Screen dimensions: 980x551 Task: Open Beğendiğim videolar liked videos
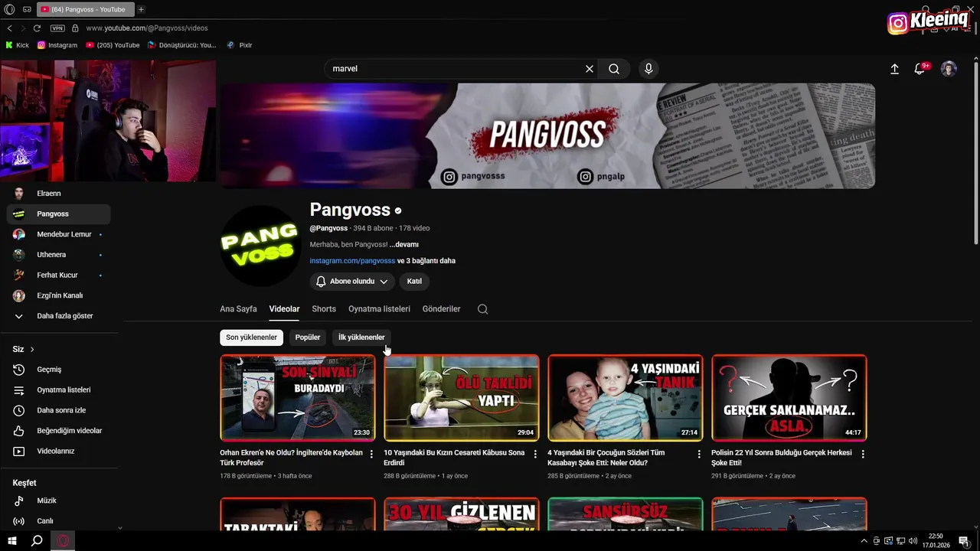[58, 431]
